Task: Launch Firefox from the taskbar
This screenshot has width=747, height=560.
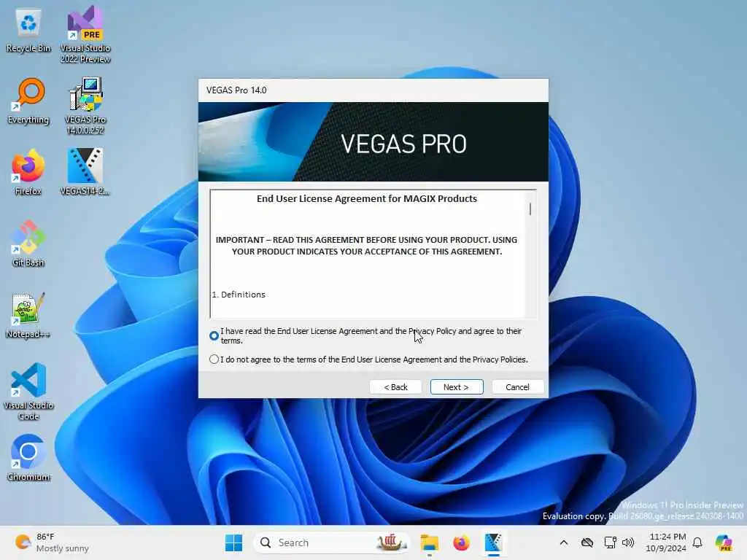Action: click(461, 542)
